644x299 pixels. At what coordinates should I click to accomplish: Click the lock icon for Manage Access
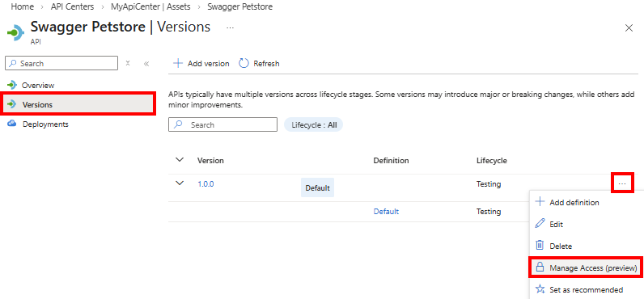(540, 267)
